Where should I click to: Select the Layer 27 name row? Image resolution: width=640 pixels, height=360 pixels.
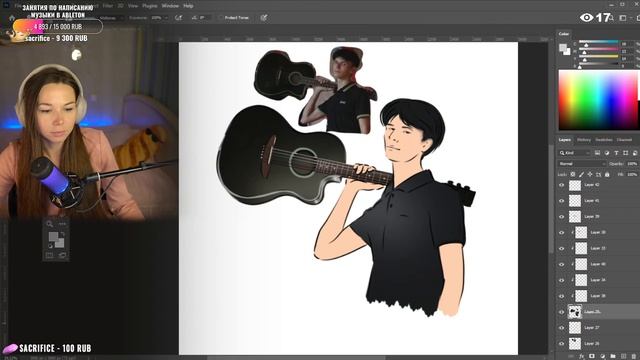[x=592, y=328]
